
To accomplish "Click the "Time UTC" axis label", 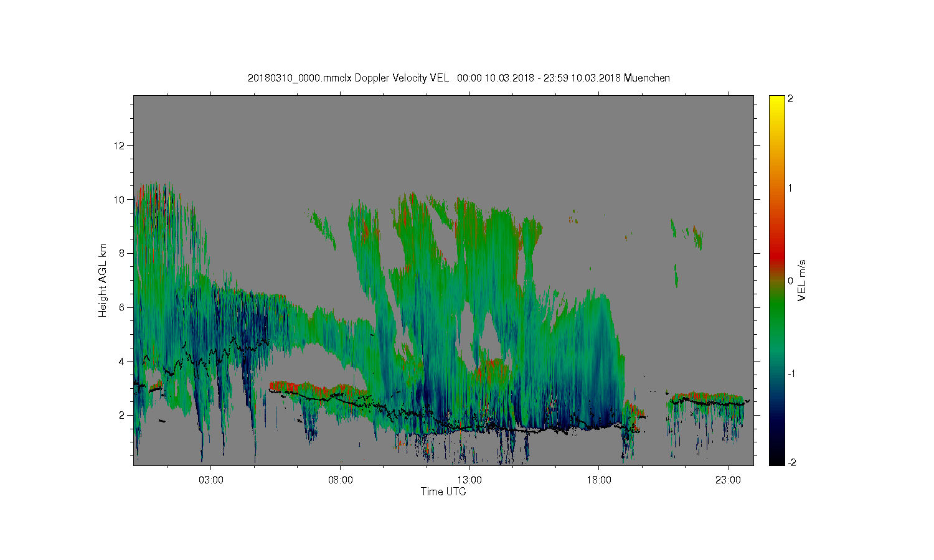I will point(443,492).
